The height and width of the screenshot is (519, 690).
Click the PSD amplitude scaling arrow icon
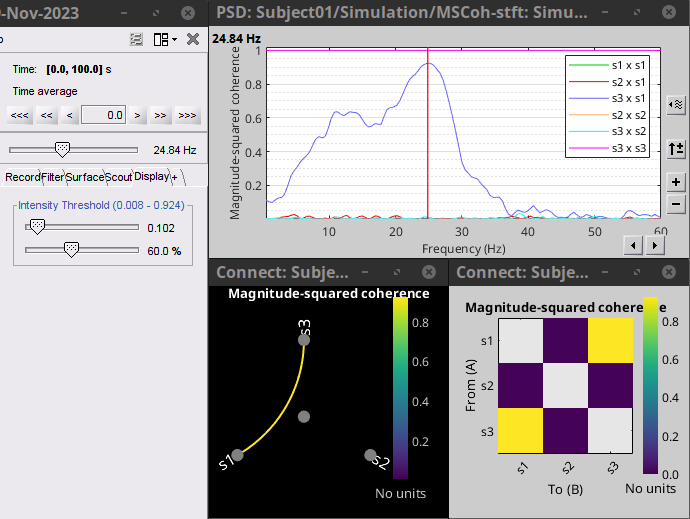676,148
